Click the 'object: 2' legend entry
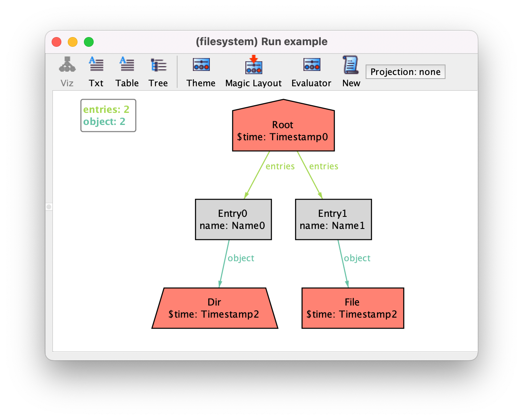The image size is (523, 420). (x=104, y=121)
